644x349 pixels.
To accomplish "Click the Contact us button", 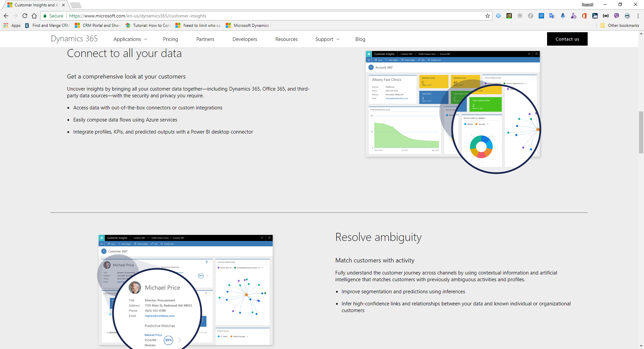I will tap(567, 39).
